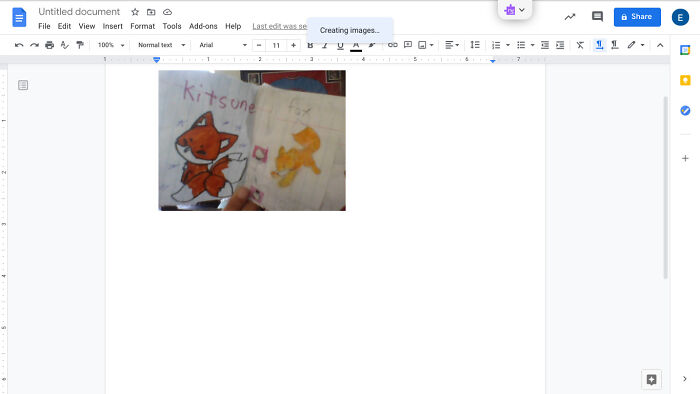Open the File menu
The image size is (700, 394).
coord(44,26)
